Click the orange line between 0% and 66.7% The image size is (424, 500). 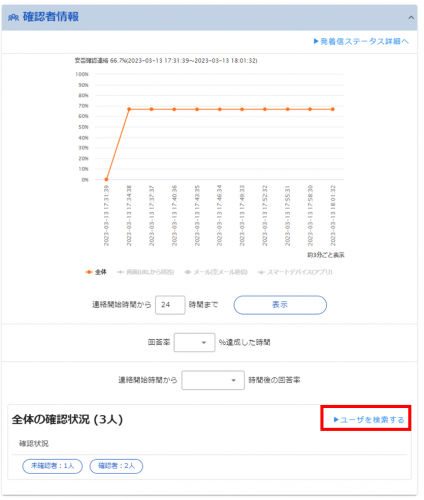[x=118, y=144]
